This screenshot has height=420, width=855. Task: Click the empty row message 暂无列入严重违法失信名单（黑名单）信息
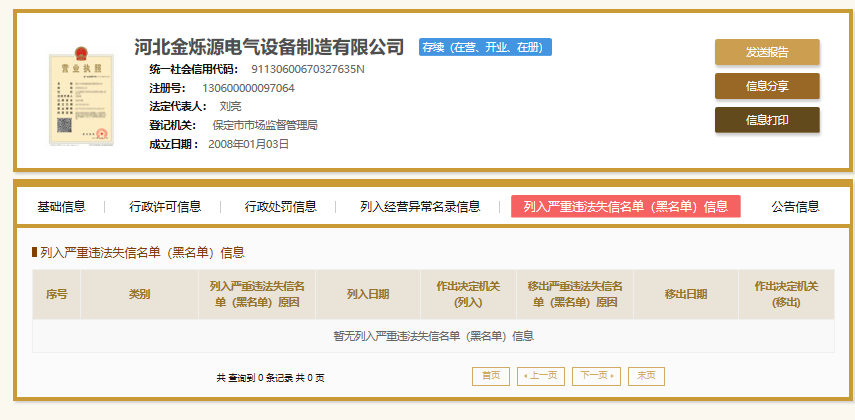pyautogui.click(x=433, y=336)
